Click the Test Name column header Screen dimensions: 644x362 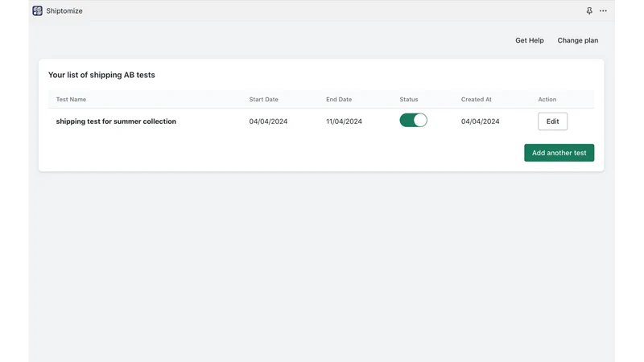tap(71, 99)
